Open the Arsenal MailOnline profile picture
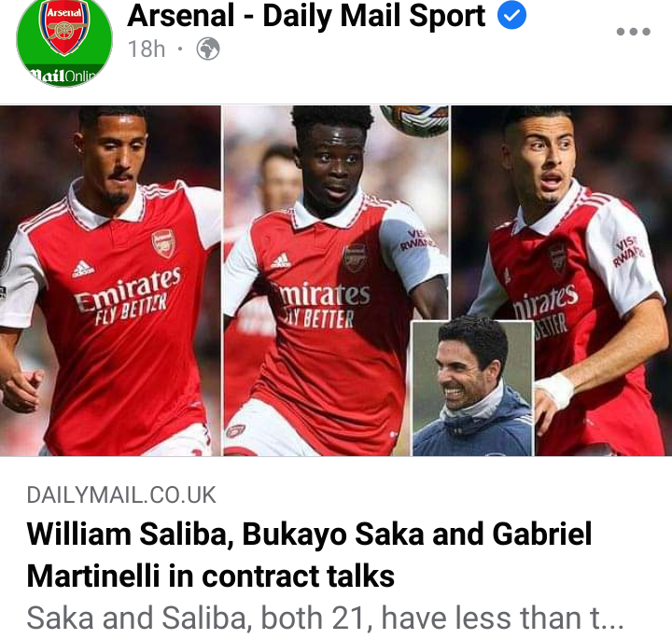Screen dimensions: 672x639 point(64,42)
